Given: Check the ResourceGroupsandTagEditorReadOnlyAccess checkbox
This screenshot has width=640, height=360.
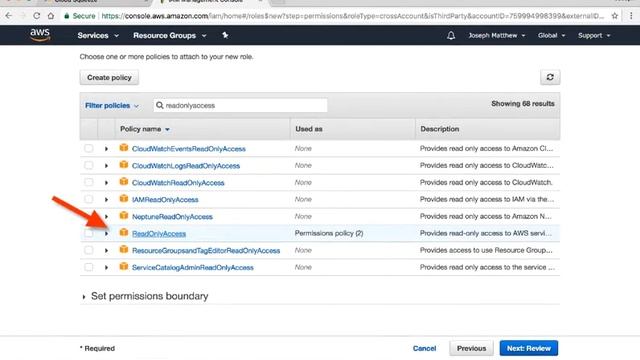Looking at the screenshot, I should 89,250.
